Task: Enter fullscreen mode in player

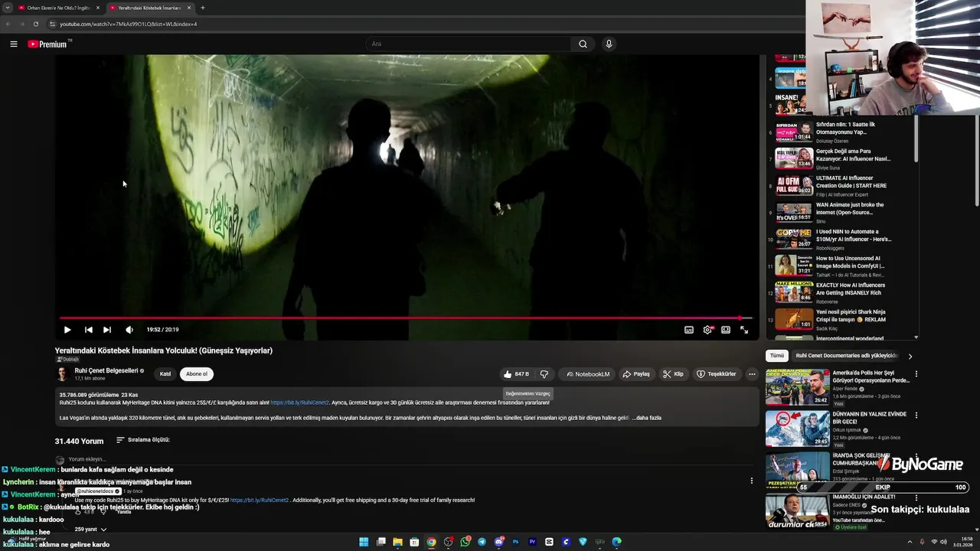Action: [x=744, y=330]
